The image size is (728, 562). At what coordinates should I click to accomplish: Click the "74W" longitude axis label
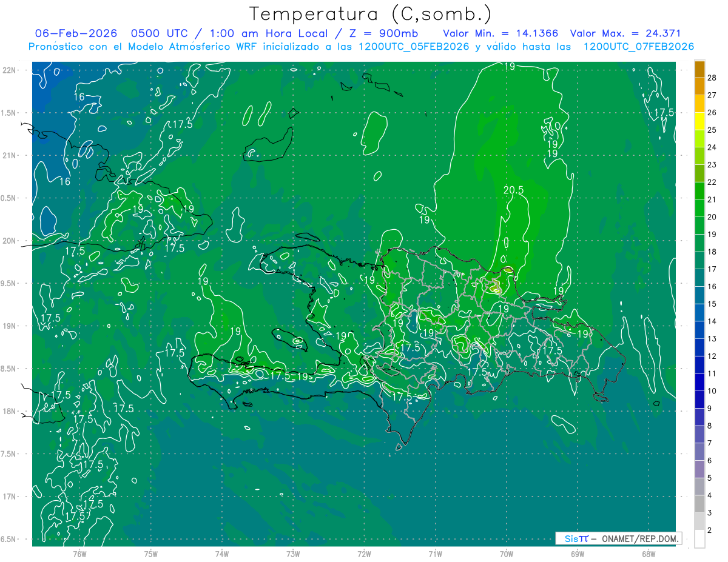click(x=222, y=554)
